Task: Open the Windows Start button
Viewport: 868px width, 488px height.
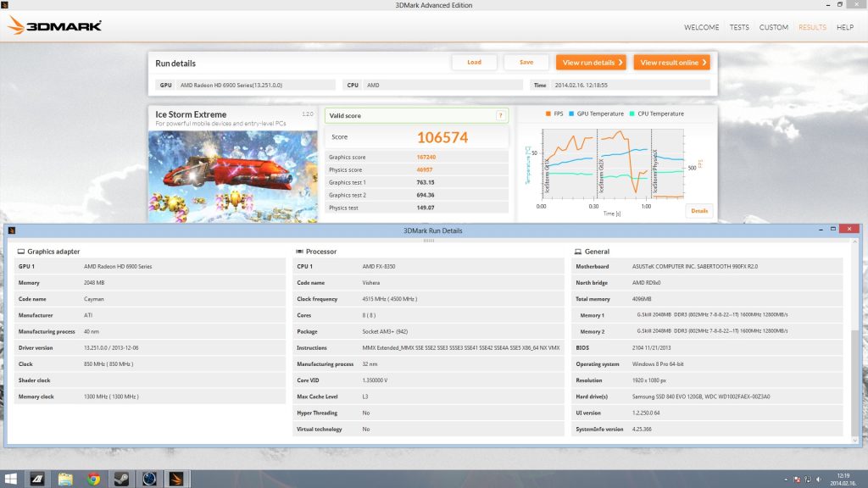Action: coord(10,479)
